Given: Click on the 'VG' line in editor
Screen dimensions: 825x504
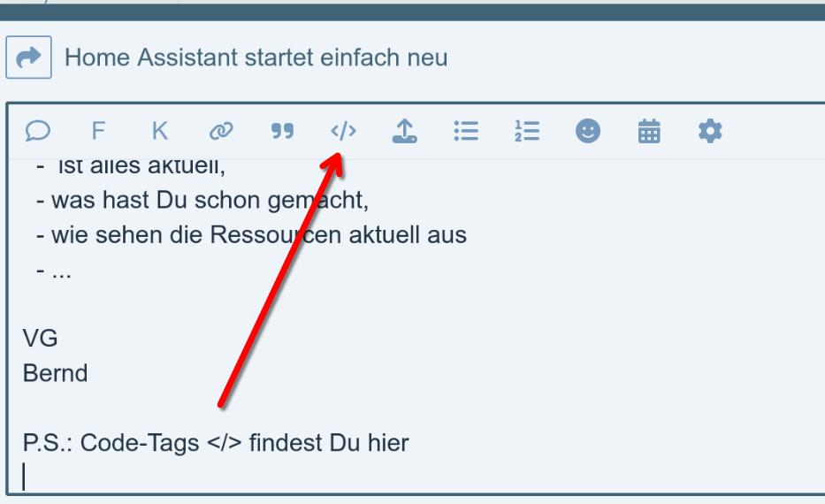Looking at the screenshot, I should [40, 339].
